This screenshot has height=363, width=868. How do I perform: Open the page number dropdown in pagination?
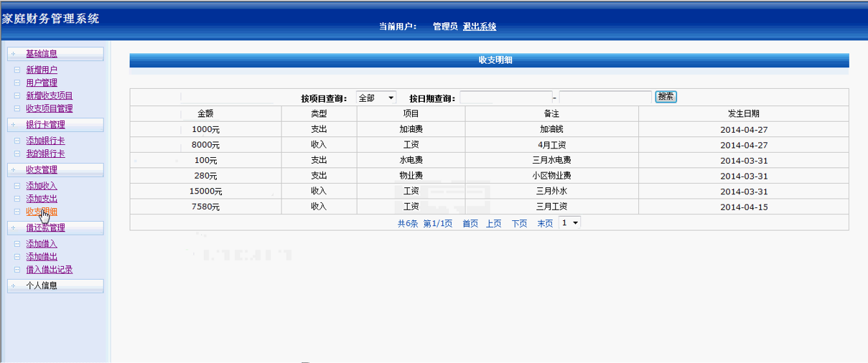[x=570, y=223]
